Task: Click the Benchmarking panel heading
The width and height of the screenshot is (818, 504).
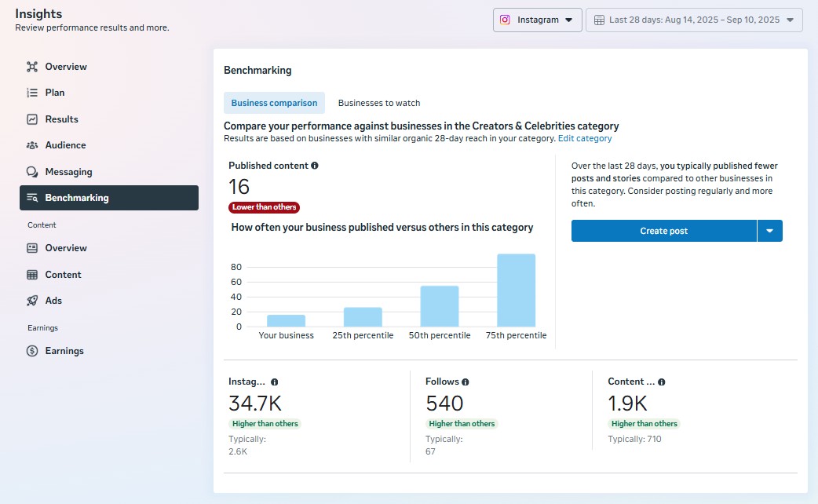Action: coord(257,70)
